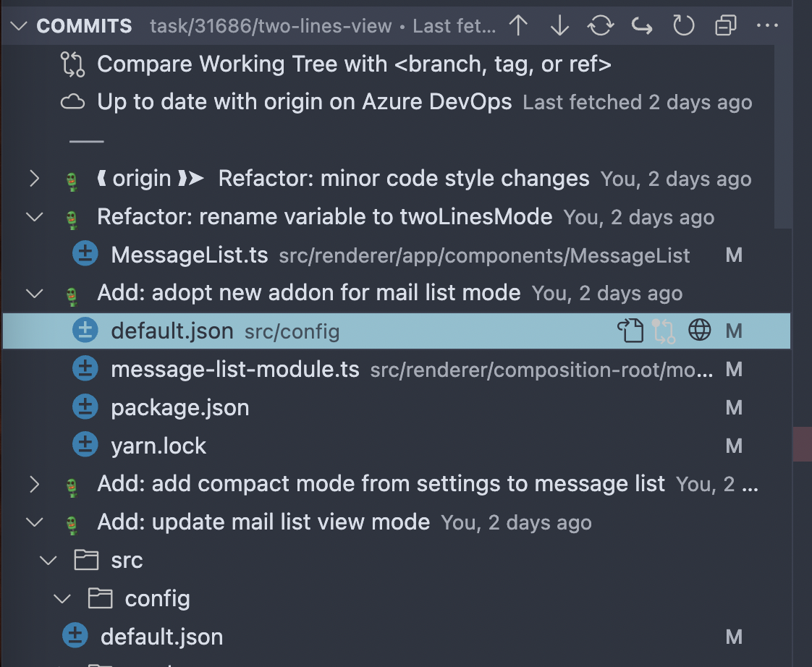Click Compare changes icon on highlighted default.json

[664, 331]
